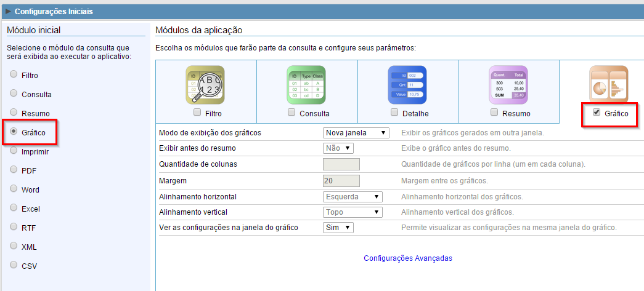The width and height of the screenshot is (644, 291).
Task: Enable the Consulta module checkbox
Action: pos(291,113)
